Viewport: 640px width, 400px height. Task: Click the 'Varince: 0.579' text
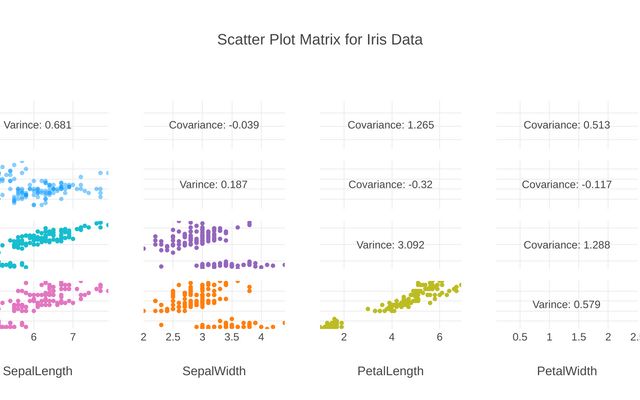(x=566, y=304)
